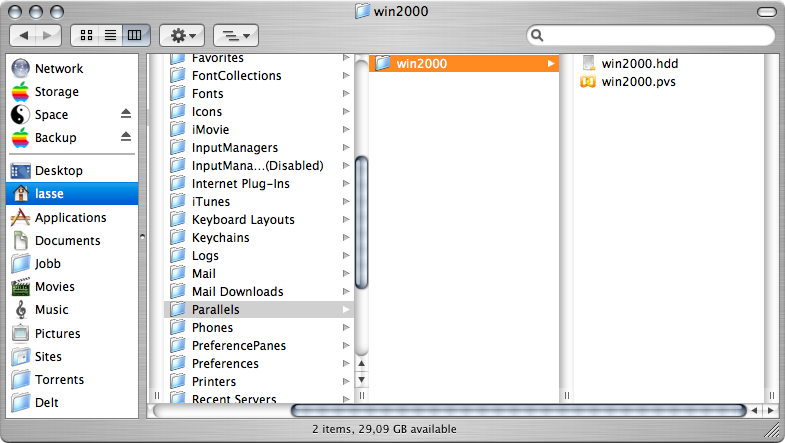
Task: Open the arrangement dropdown in toolbar
Action: (x=236, y=35)
